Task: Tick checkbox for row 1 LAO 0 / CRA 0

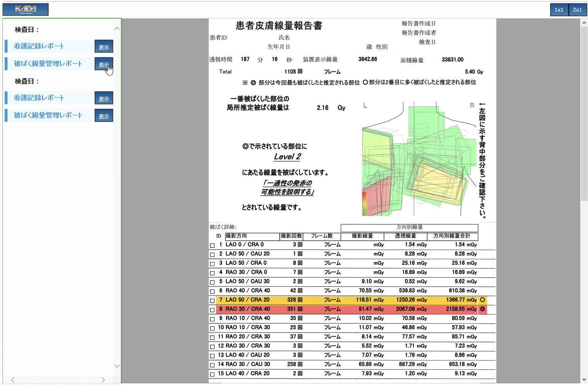Action: (212, 245)
